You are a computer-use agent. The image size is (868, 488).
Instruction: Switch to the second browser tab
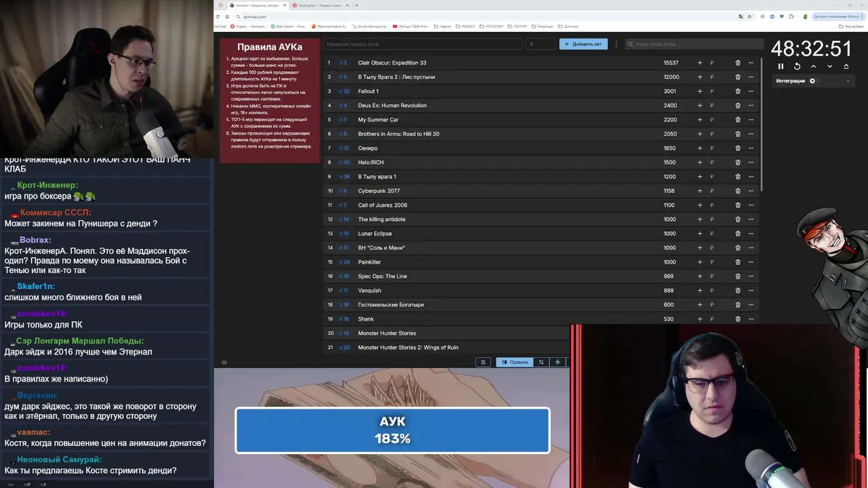[x=319, y=5]
